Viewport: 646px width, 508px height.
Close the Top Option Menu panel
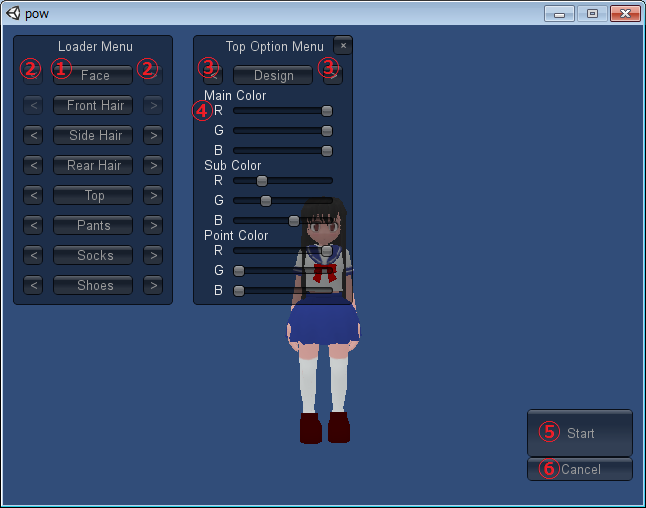pos(342,46)
